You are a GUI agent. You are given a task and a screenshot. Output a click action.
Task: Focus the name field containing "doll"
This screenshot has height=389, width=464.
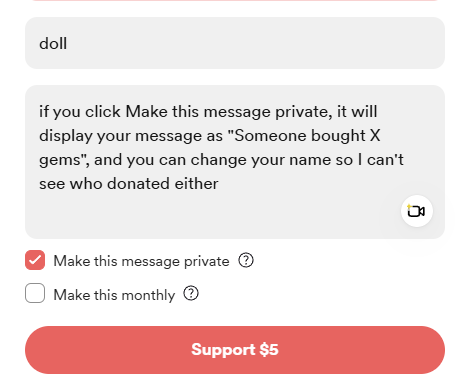[235, 43]
